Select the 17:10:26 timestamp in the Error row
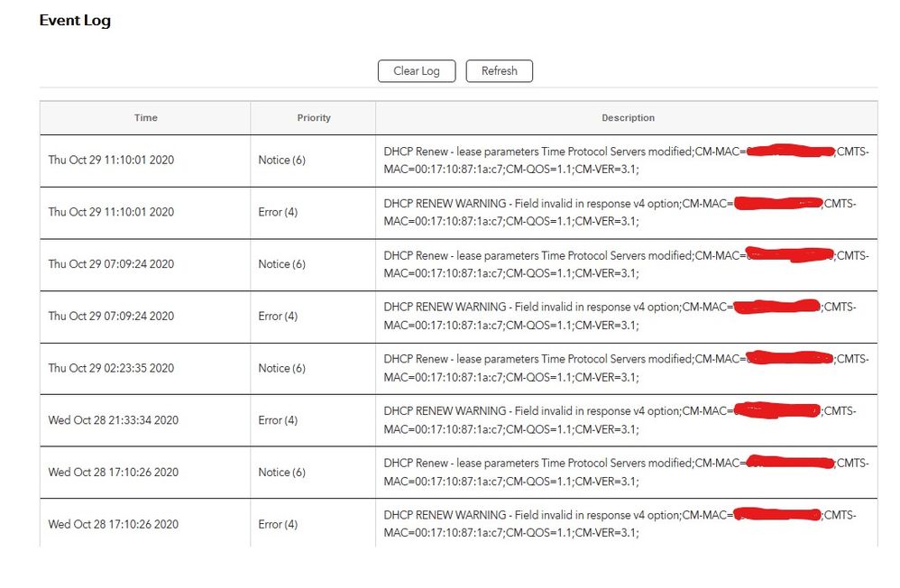 (114, 524)
